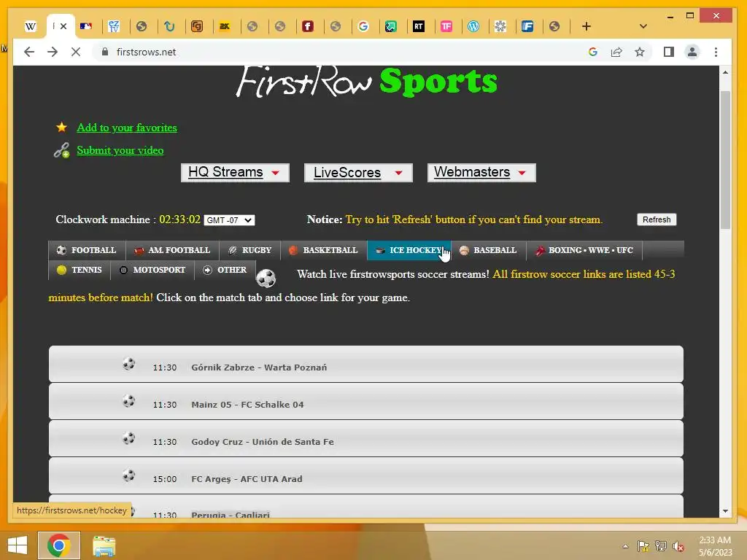Switch to the Google browser tab

pyautogui.click(x=363, y=27)
